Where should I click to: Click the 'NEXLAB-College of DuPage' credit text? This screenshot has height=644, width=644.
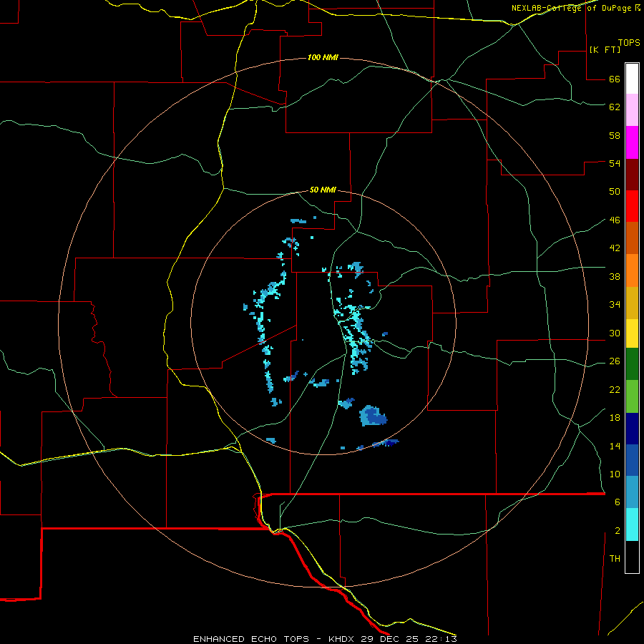(571, 8)
